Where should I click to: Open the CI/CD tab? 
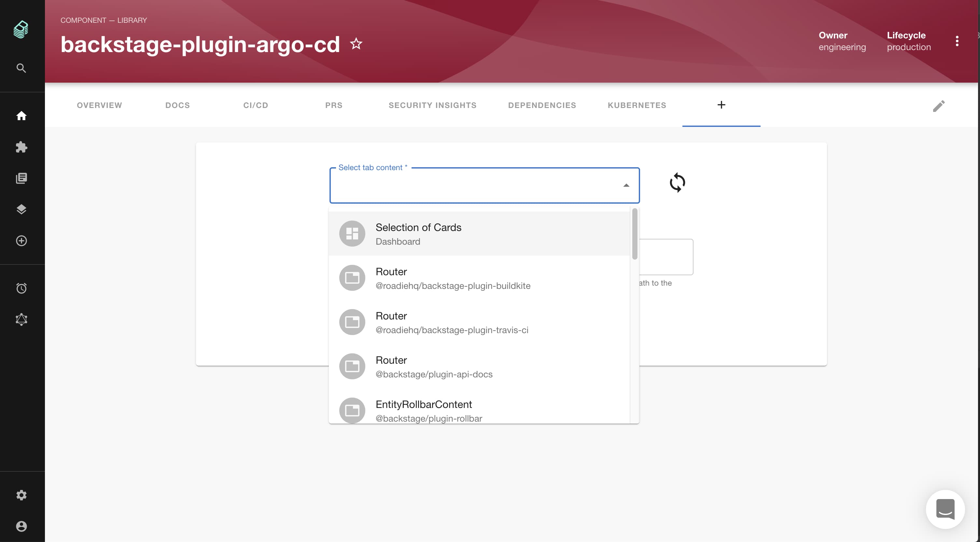tap(255, 105)
